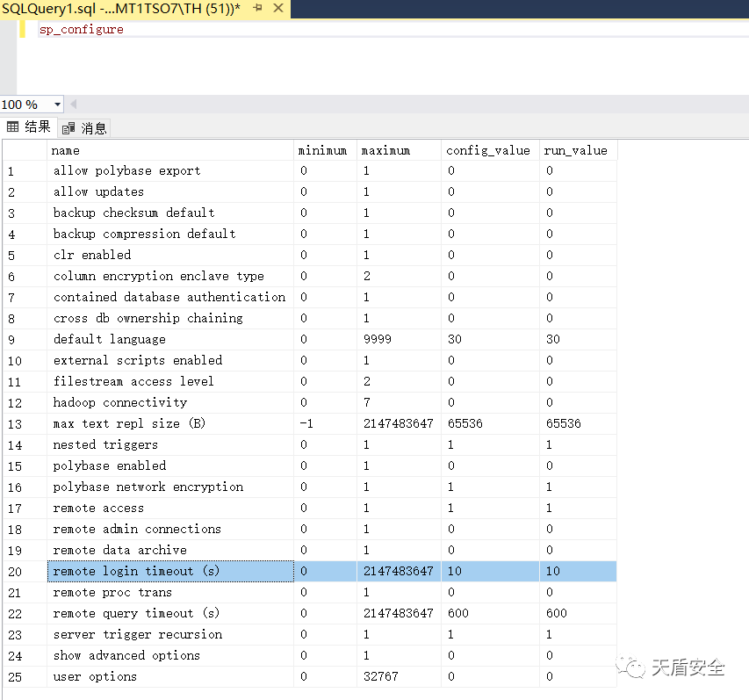
Task: Click run_value 600 for remote query timeout
Action: coord(556,613)
